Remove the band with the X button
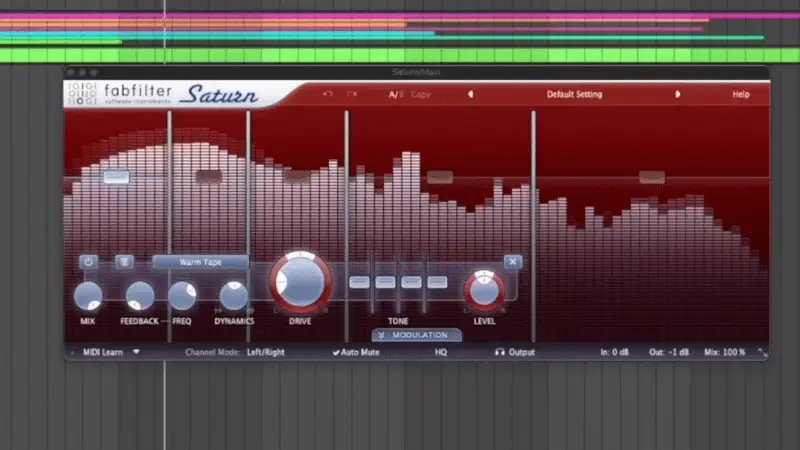 click(512, 262)
